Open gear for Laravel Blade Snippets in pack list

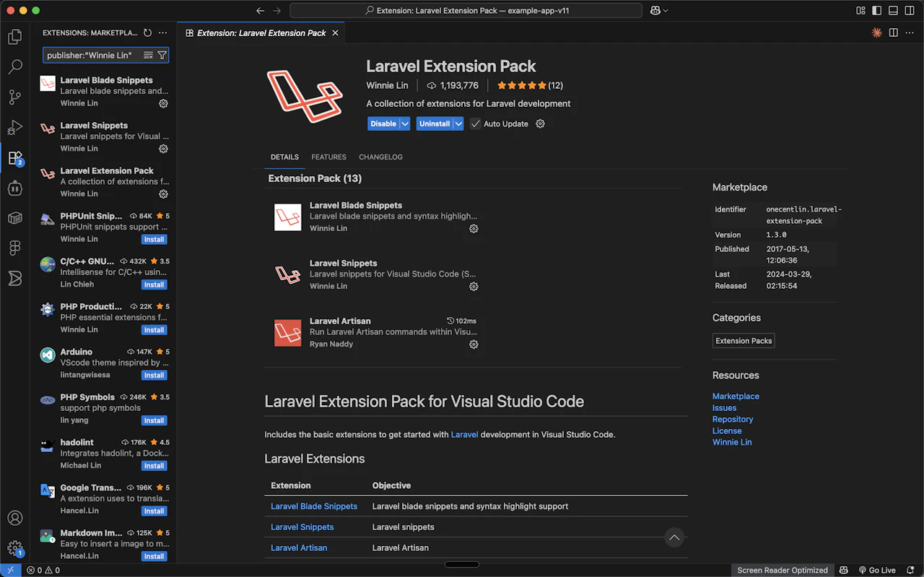474,229
